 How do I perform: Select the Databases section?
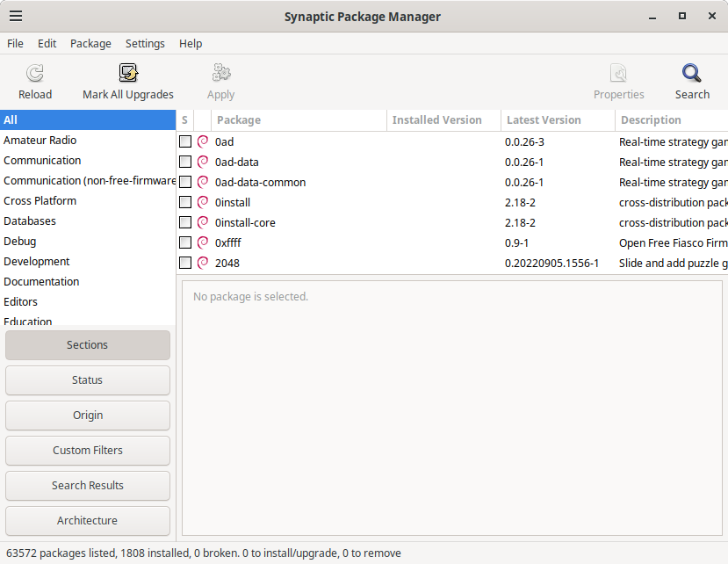point(88,221)
